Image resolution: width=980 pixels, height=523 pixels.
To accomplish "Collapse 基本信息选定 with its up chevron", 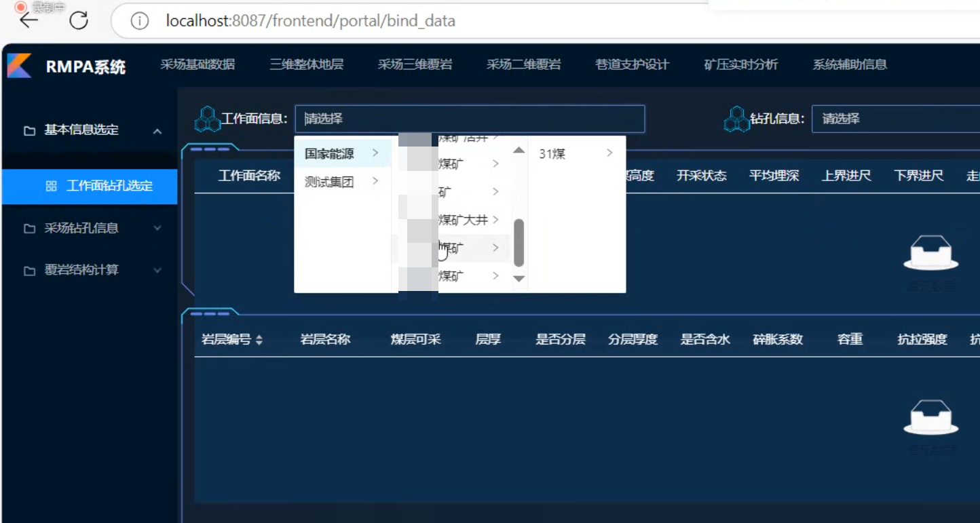I will tap(157, 130).
